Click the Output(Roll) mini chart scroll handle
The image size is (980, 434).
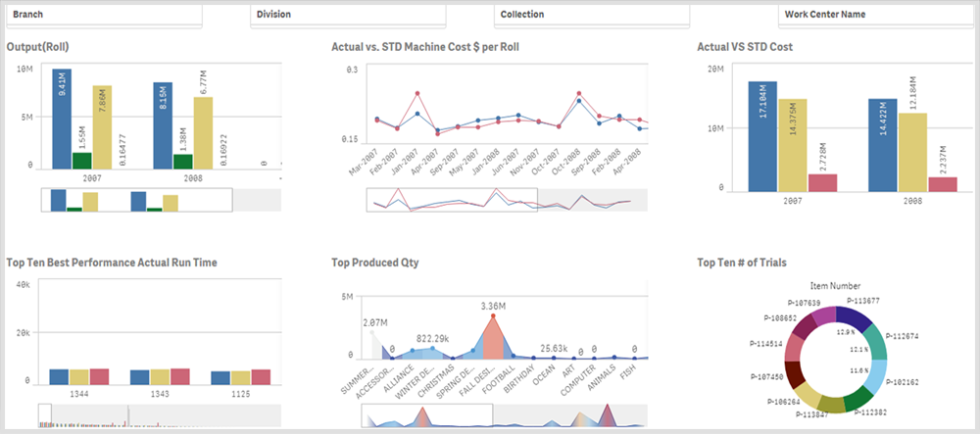click(136, 200)
